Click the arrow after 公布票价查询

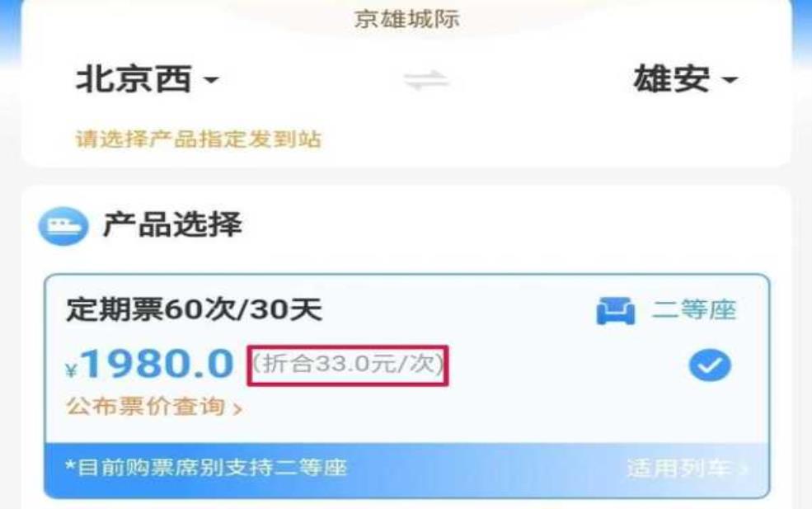(x=237, y=409)
